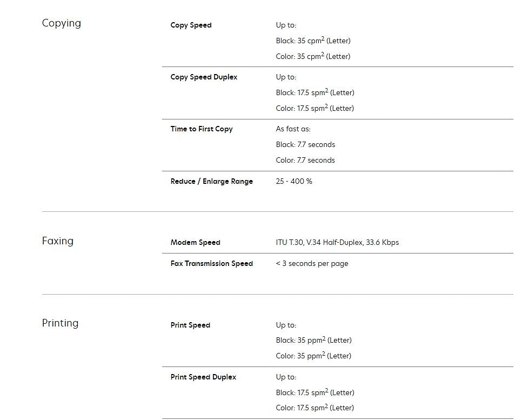Select the Black 7.7 seconds value

coord(305,145)
